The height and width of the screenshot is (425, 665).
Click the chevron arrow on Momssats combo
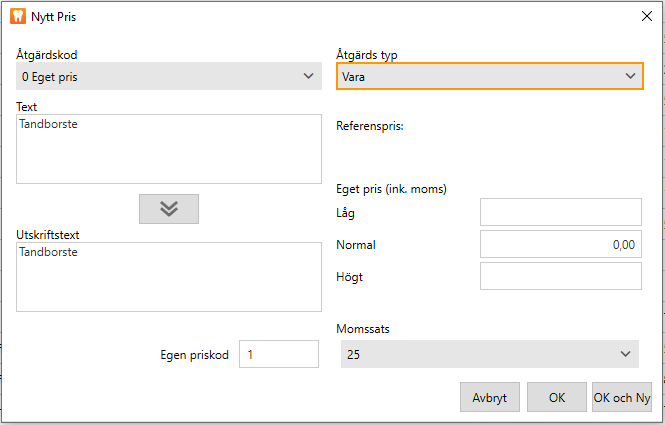click(x=626, y=354)
